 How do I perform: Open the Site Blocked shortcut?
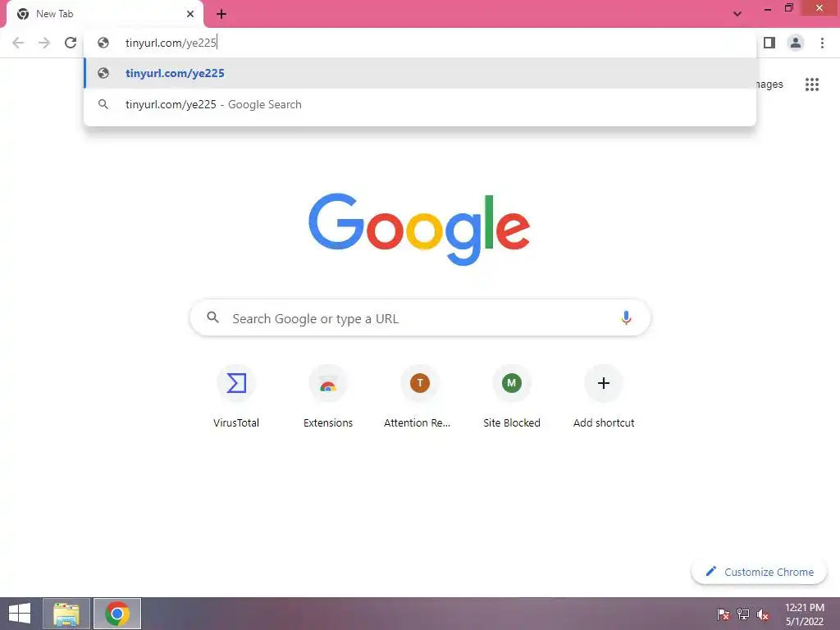pyautogui.click(x=512, y=398)
